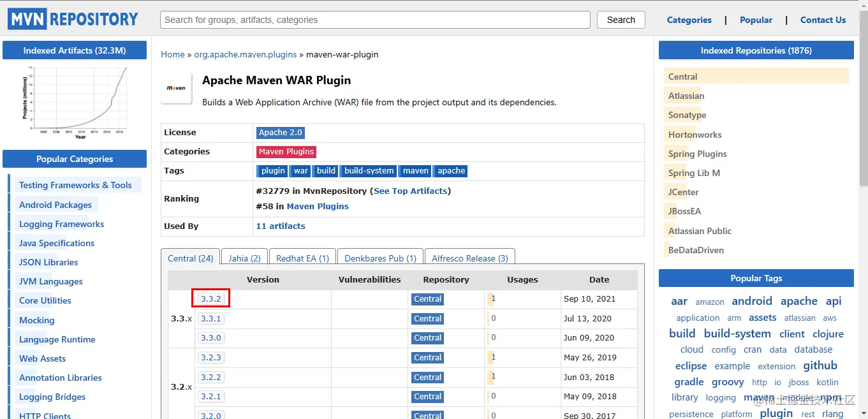Open org.apache.maven.plugins breadcrumb link
The image size is (868, 419).
[x=246, y=54]
